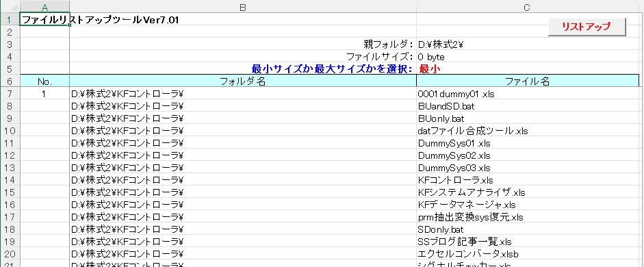The width and height of the screenshot is (644, 267).
Task: Select row 15 header
Action: pos(10,192)
